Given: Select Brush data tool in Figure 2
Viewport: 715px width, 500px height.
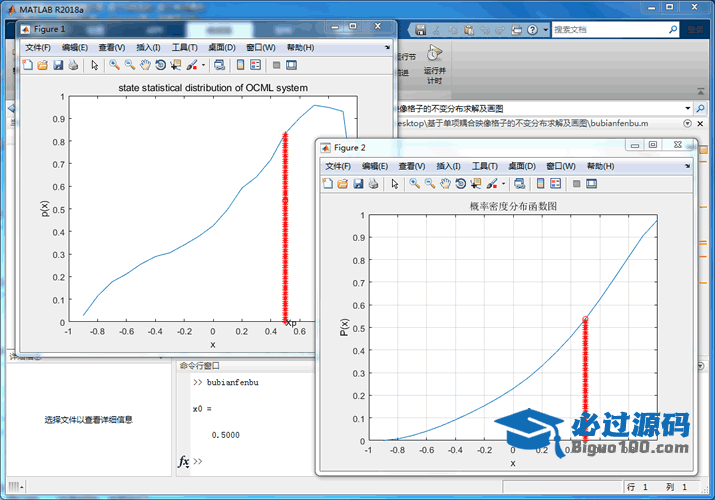Looking at the screenshot, I should [492, 184].
